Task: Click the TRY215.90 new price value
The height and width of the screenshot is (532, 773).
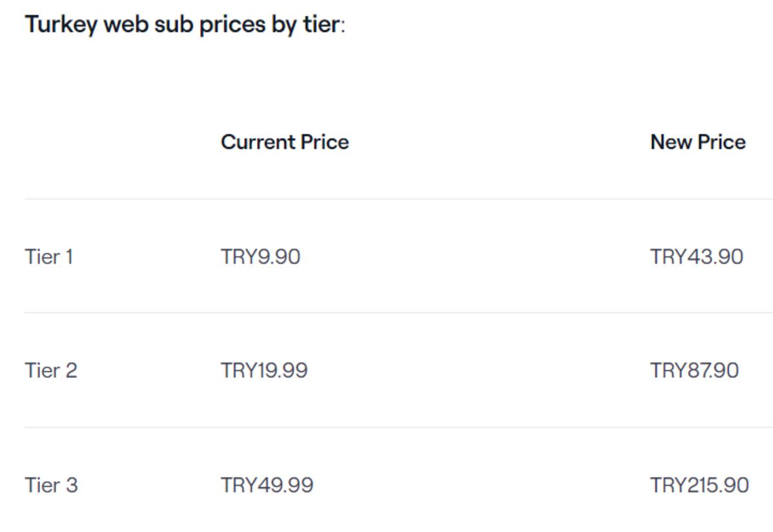Action: pyautogui.click(x=699, y=485)
